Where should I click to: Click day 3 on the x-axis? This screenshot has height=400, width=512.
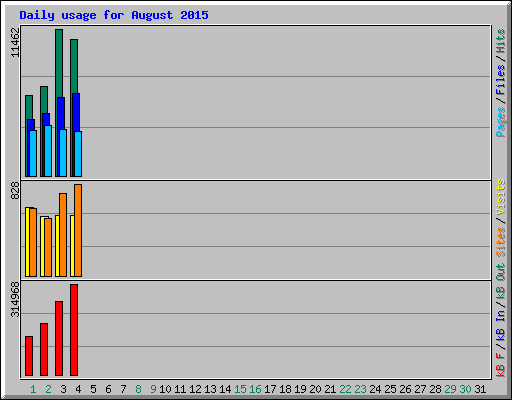click(63, 389)
